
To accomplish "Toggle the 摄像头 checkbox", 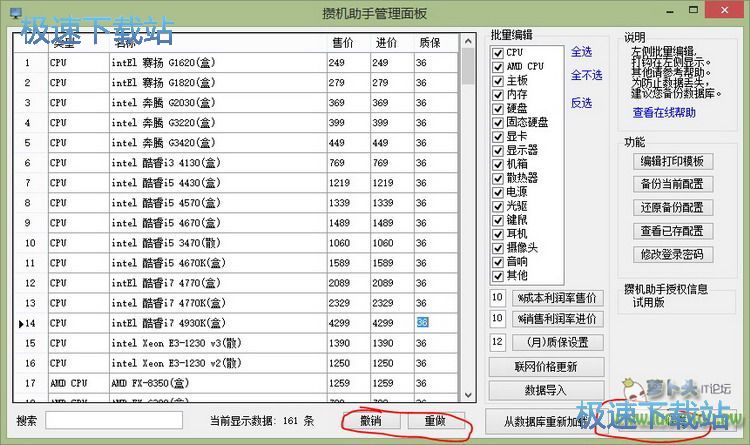I will pyautogui.click(x=498, y=248).
